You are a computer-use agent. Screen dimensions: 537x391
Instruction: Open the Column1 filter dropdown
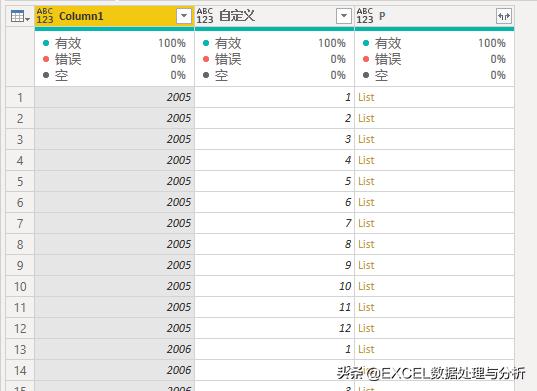pos(184,16)
